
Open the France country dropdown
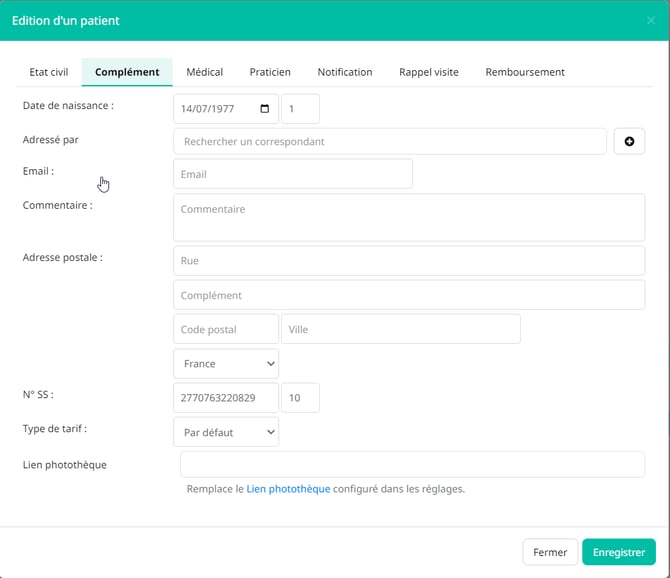tap(226, 364)
